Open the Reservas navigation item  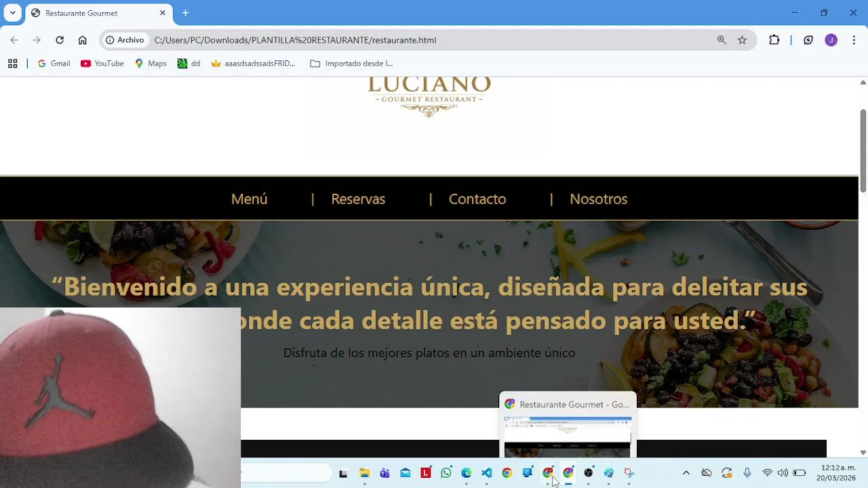(358, 199)
